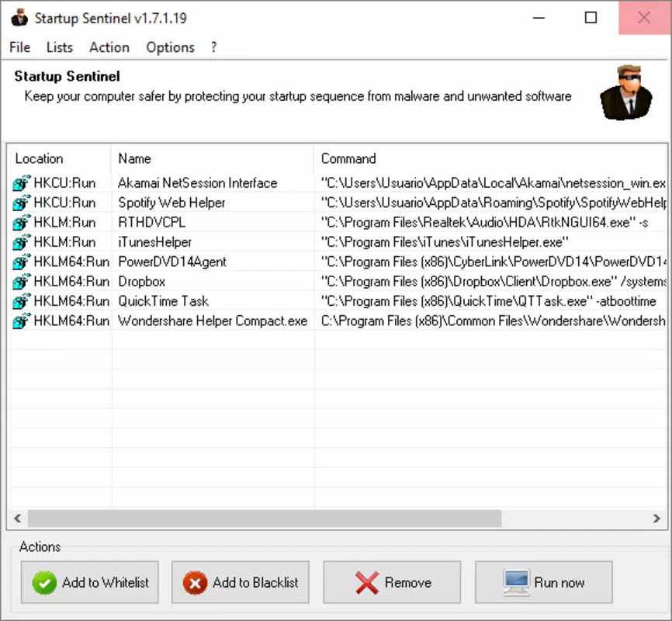
Task: Click the Common Files\Wondershare command path
Action: 494,321
